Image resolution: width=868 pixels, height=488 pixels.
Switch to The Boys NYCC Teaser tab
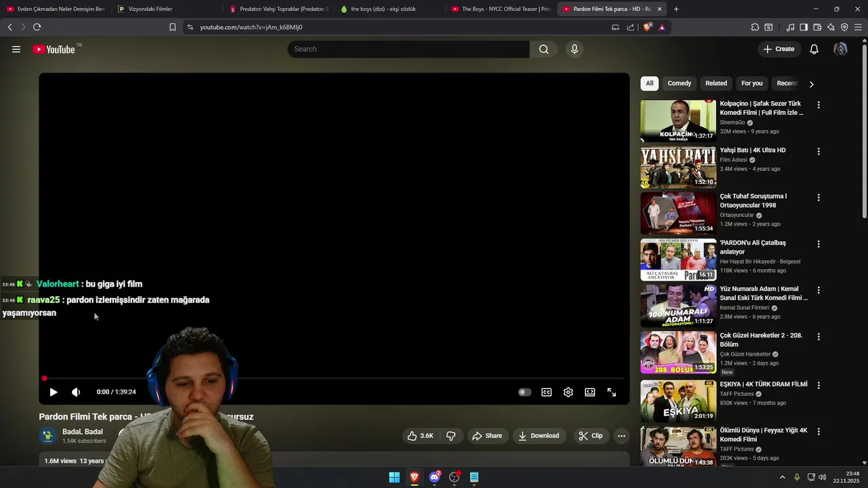click(x=500, y=9)
